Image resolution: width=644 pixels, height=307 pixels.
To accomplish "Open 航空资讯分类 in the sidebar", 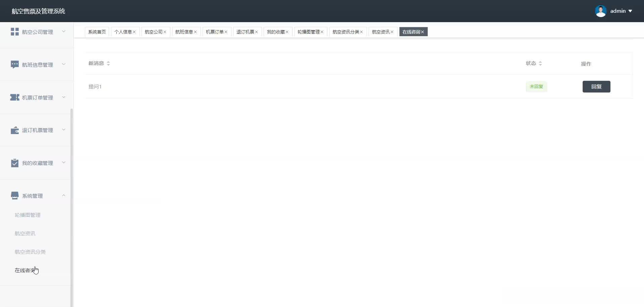I will tap(30, 252).
